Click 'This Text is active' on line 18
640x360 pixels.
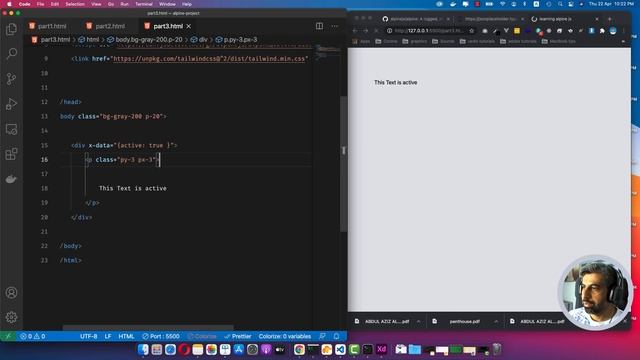point(133,188)
